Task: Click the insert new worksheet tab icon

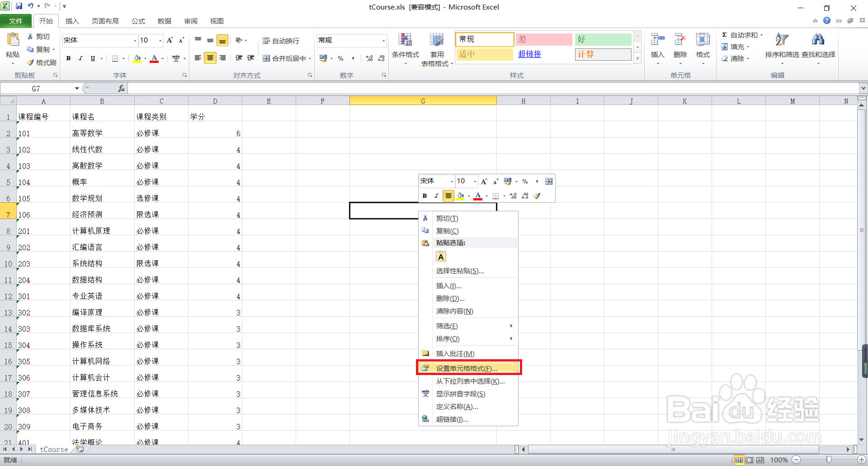Action: point(80,449)
